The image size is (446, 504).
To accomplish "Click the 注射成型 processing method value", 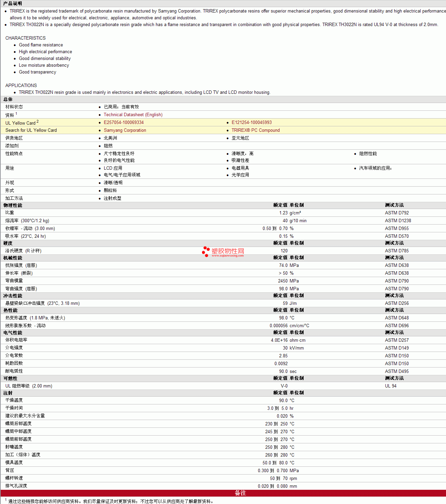I will (x=112, y=198).
